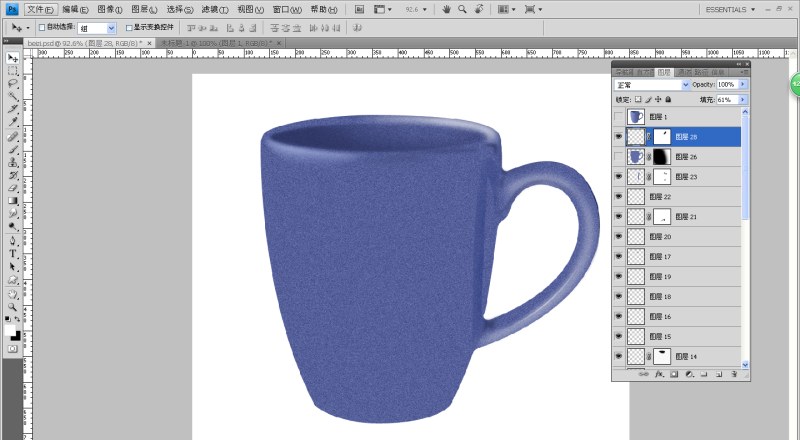The height and width of the screenshot is (440, 800).
Task: Choose the Pen tool
Action: pyautogui.click(x=13, y=240)
